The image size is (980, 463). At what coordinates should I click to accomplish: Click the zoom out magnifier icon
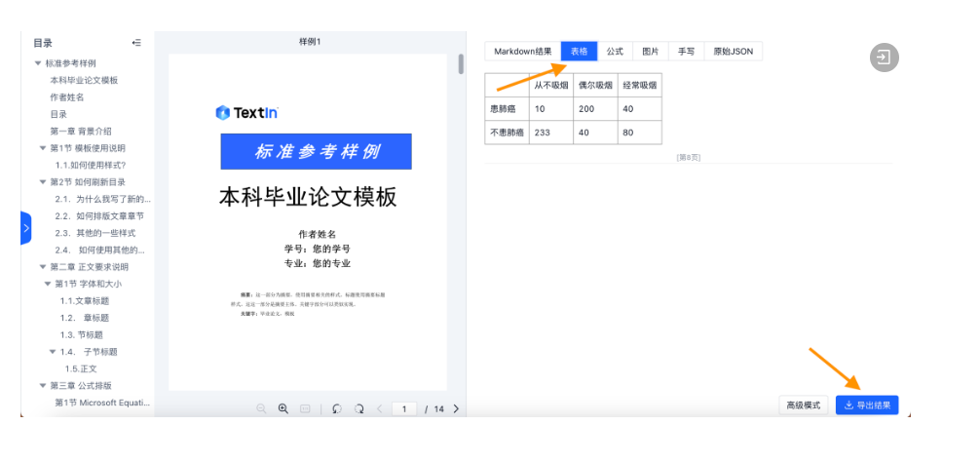tap(262, 408)
